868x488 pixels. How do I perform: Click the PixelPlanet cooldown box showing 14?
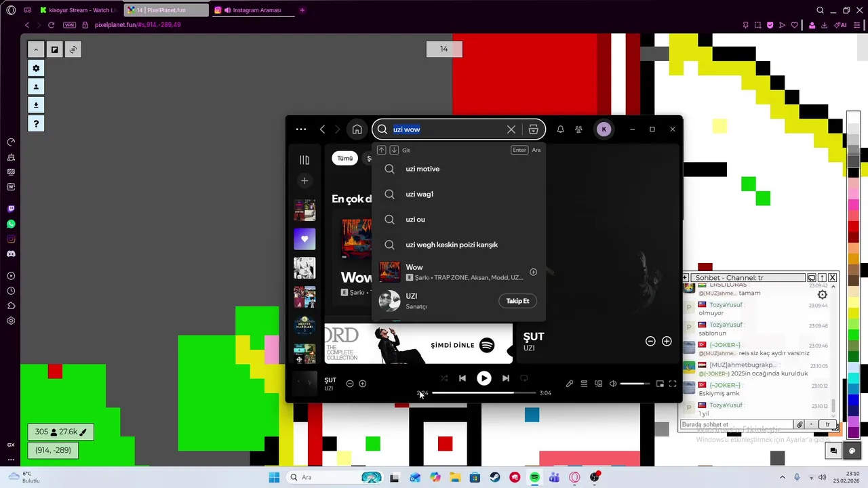(x=444, y=49)
